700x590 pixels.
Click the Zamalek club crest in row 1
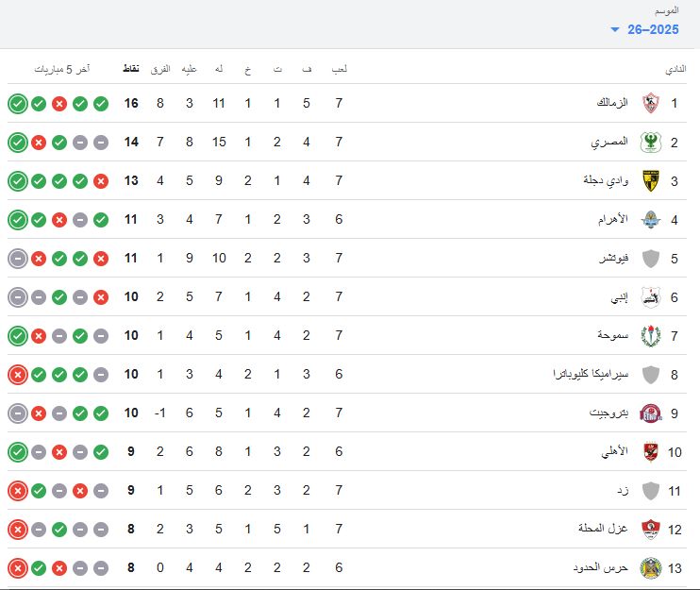(x=650, y=103)
